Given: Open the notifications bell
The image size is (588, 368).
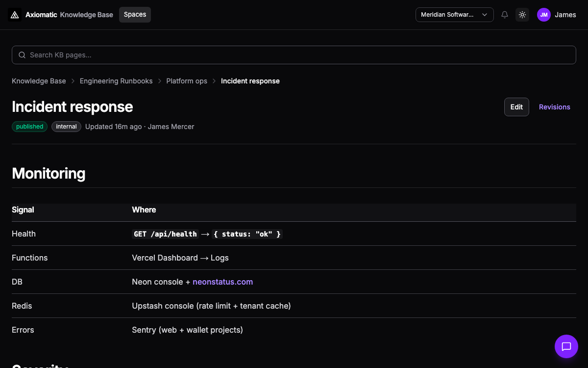Looking at the screenshot, I should [505, 15].
